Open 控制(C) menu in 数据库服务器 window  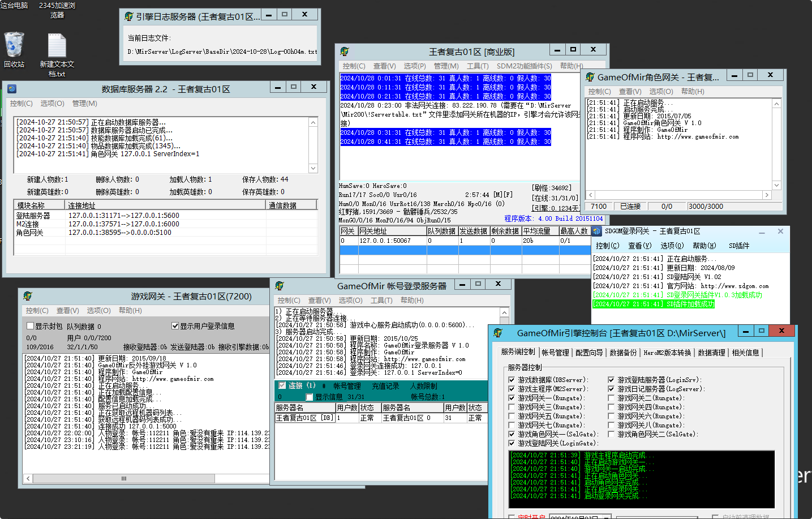[x=22, y=104]
